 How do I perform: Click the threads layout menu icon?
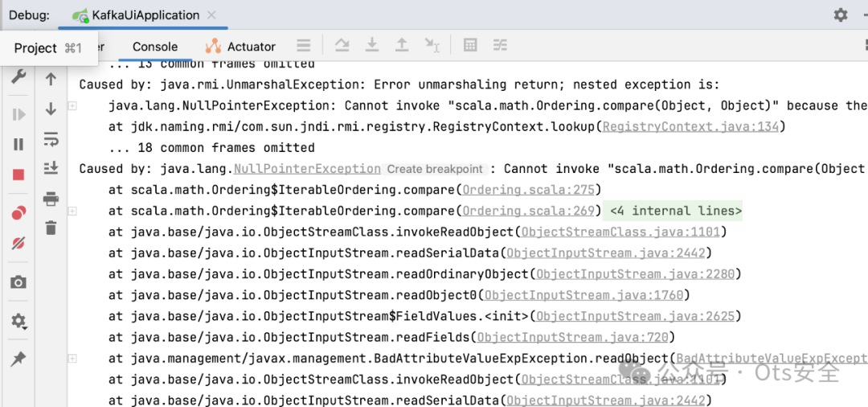click(x=303, y=46)
